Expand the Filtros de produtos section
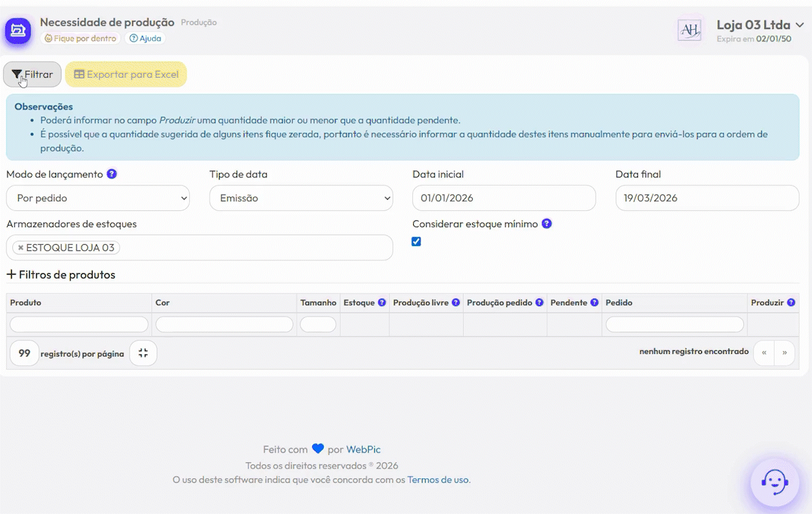This screenshot has width=812, height=514. pyautogui.click(x=61, y=274)
